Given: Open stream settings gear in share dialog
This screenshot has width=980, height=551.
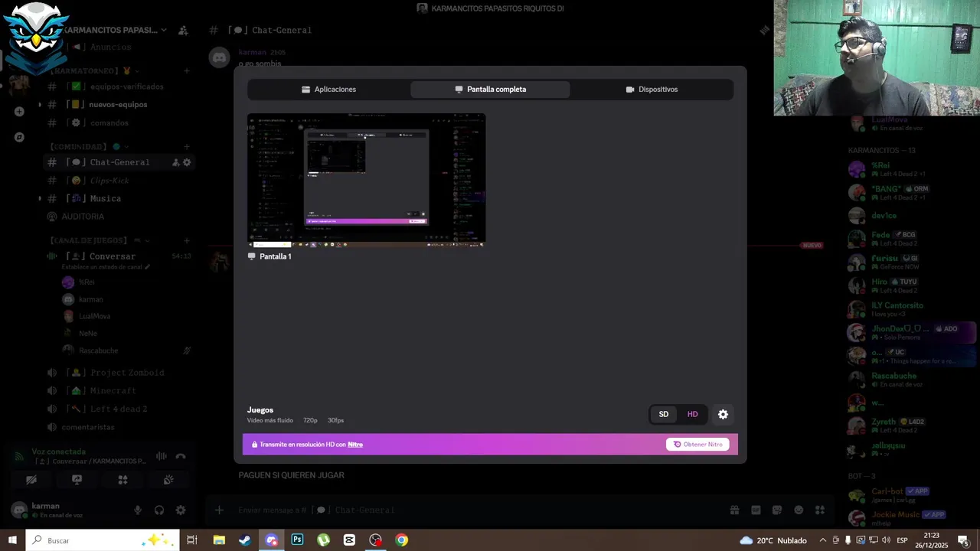Looking at the screenshot, I should (x=723, y=414).
